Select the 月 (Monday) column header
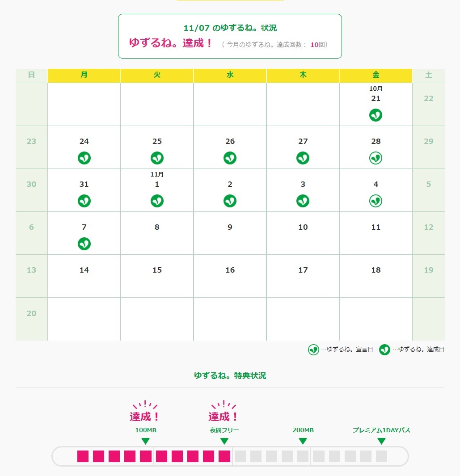460x476 pixels. pyautogui.click(x=84, y=76)
